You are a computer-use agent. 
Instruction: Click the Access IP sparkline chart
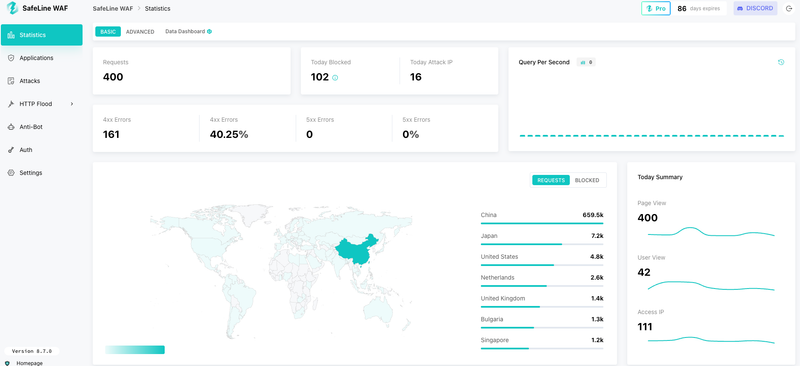pyautogui.click(x=711, y=340)
